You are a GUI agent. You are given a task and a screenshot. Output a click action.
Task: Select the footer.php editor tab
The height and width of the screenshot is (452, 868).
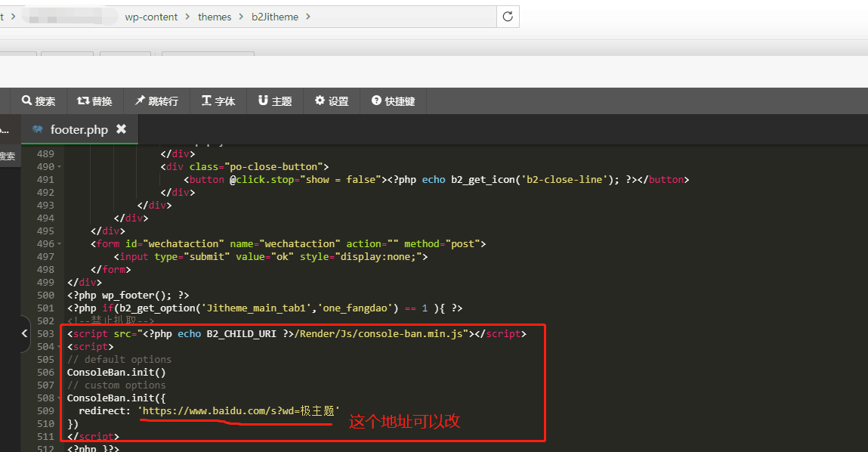tap(79, 129)
